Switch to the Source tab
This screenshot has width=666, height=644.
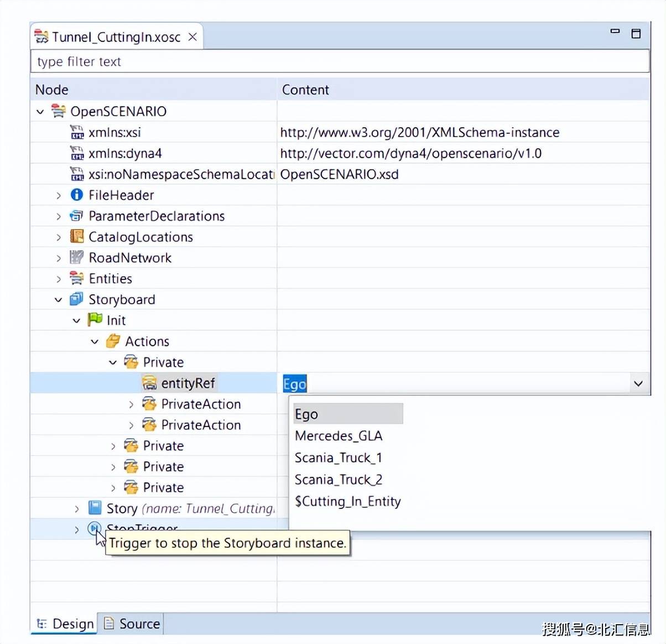[132, 624]
